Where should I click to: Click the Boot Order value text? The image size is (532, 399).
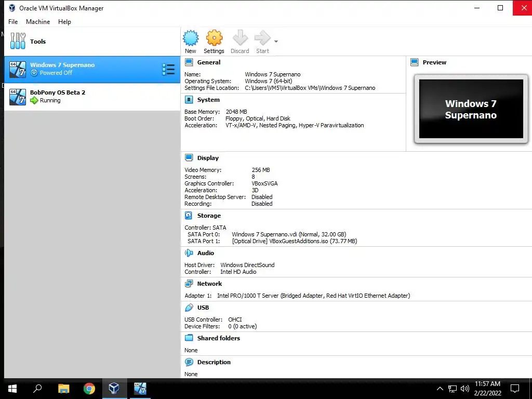click(x=258, y=118)
